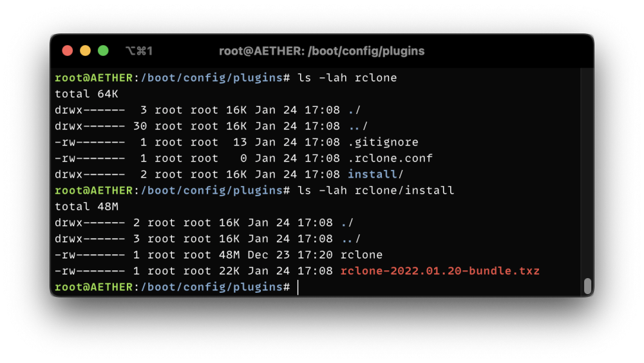The height and width of the screenshot is (363, 644).
Task: Click the '.rclone.conf' file name
Action: tap(390, 158)
